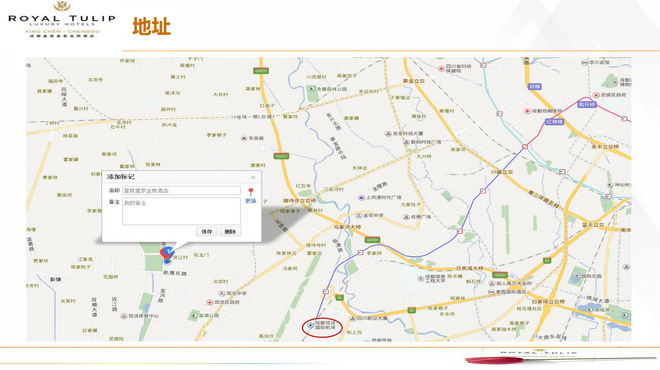
Task: Click the 上风港时代广场 shopping icon
Action: click(361, 197)
